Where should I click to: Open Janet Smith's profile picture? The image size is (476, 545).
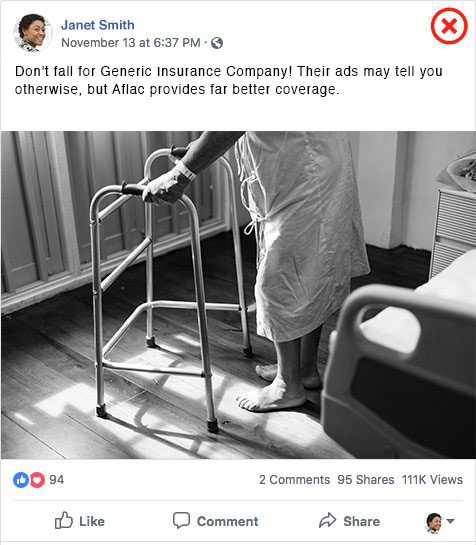(x=32, y=33)
